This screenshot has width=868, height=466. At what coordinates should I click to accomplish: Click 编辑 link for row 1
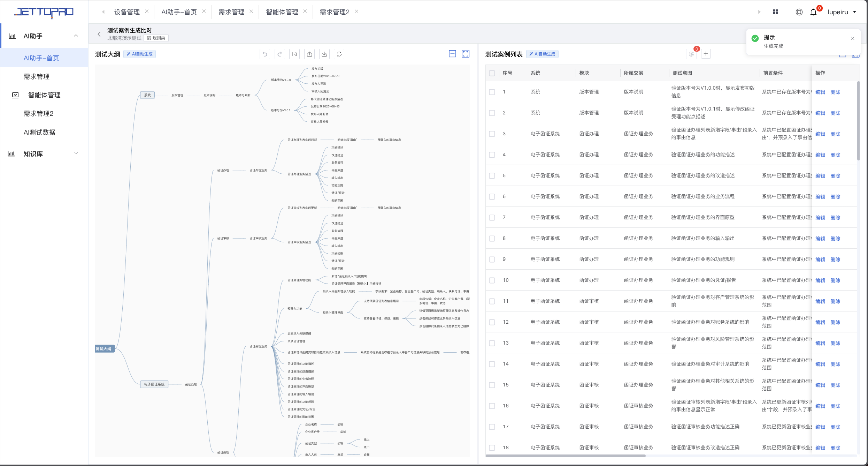(820, 92)
